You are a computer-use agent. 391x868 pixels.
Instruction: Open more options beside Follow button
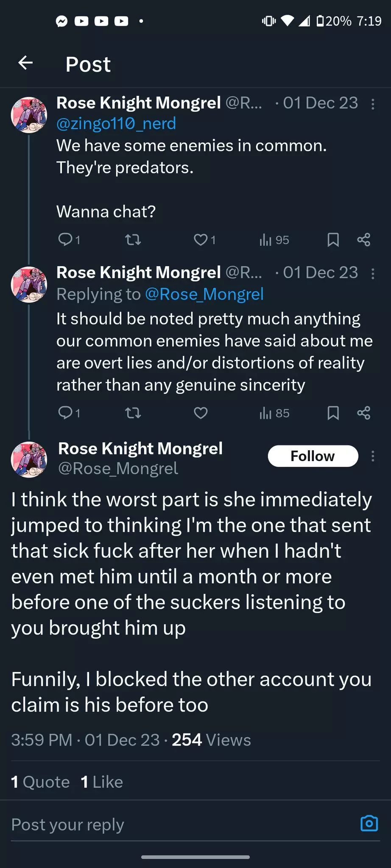point(373,456)
